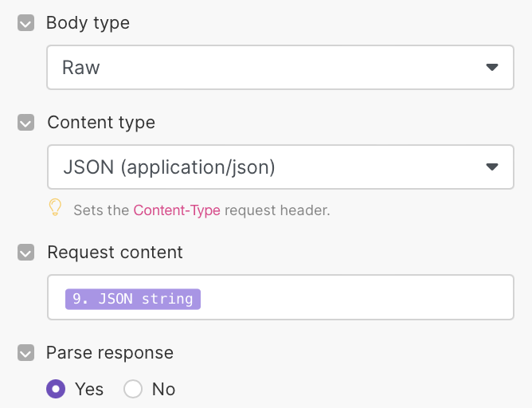Click the Parse response label

point(110,352)
